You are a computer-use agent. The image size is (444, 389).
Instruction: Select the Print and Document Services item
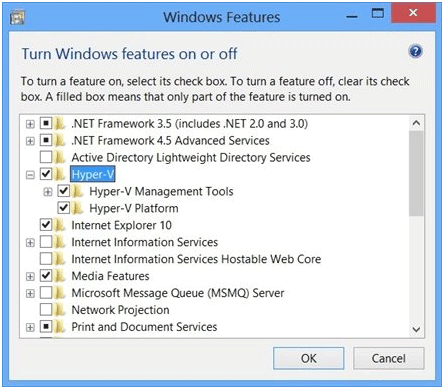pos(144,327)
